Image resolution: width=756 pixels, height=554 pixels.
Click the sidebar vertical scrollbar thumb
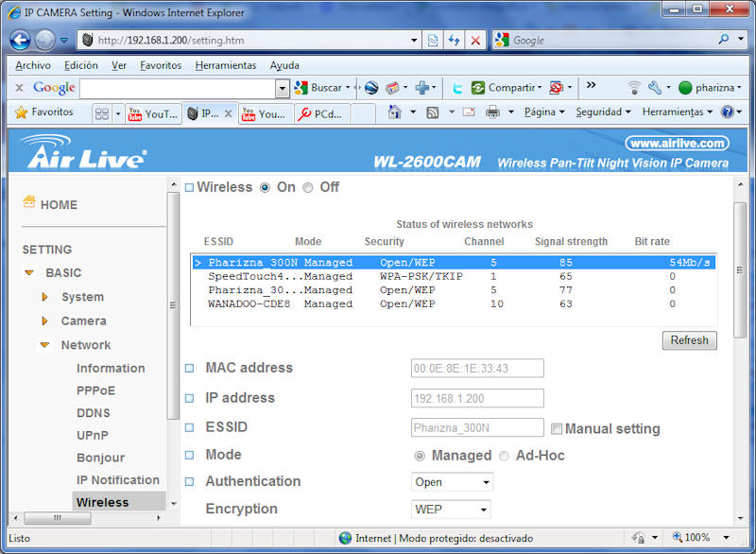click(173, 305)
